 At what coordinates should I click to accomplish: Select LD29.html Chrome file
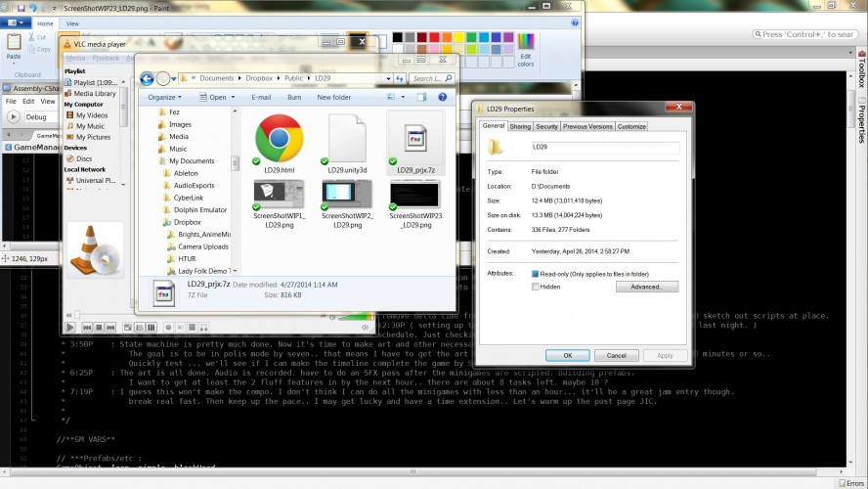click(279, 144)
